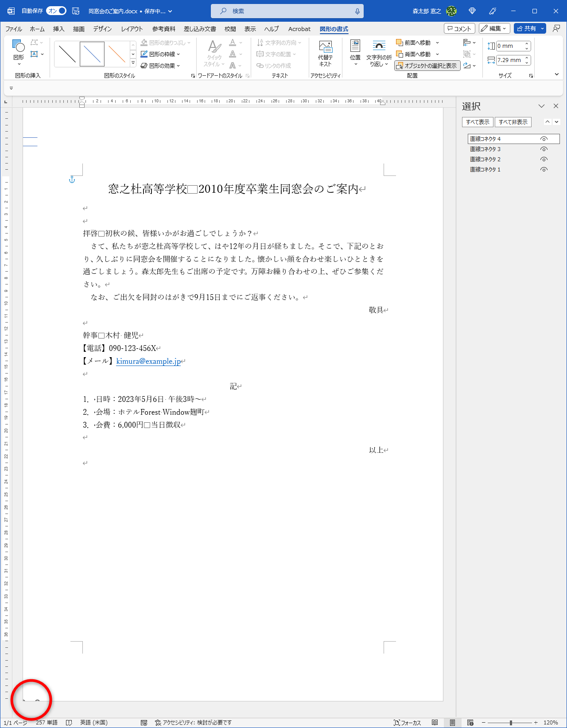The image size is (567, 728).
Task: Open the ホーム tab
Action: click(x=37, y=29)
